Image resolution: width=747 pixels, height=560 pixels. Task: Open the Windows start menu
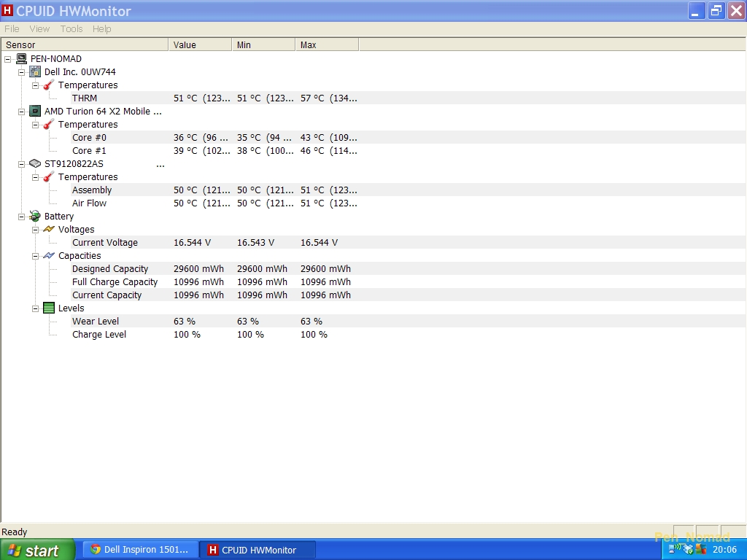pos(38,550)
